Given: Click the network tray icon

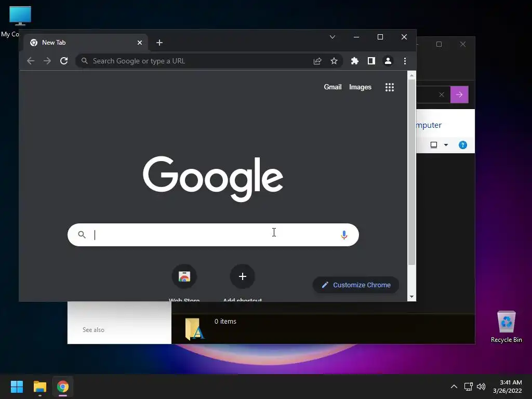Looking at the screenshot, I should pyautogui.click(x=469, y=387).
